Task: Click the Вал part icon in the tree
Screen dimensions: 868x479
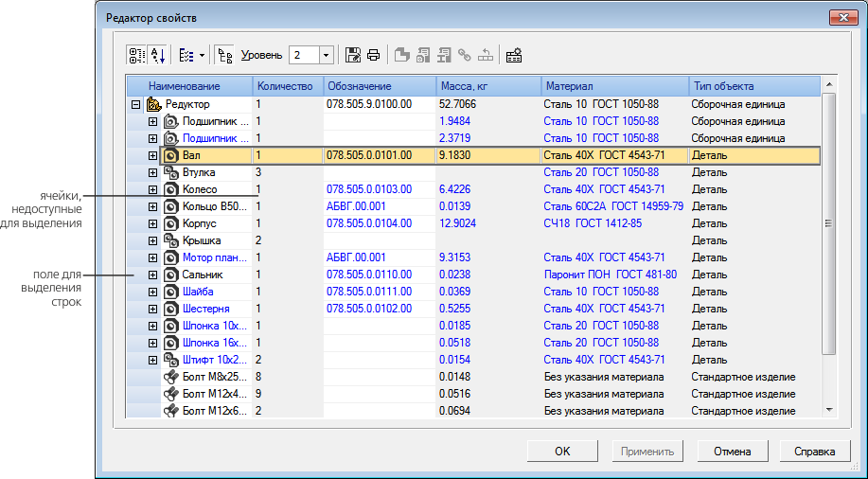Action: [x=170, y=155]
